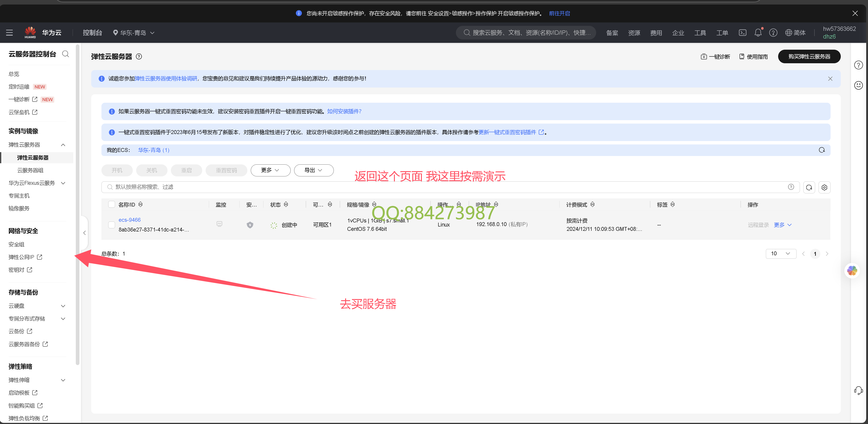Sort by 计费模式 column

[592, 205]
